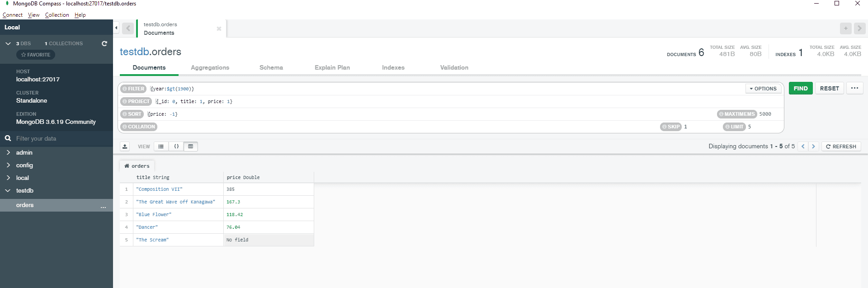Edit the filter query field
Image resolution: width=868 pixels, height=288 pixels.
pyautogui.click(x=446, y=89)
